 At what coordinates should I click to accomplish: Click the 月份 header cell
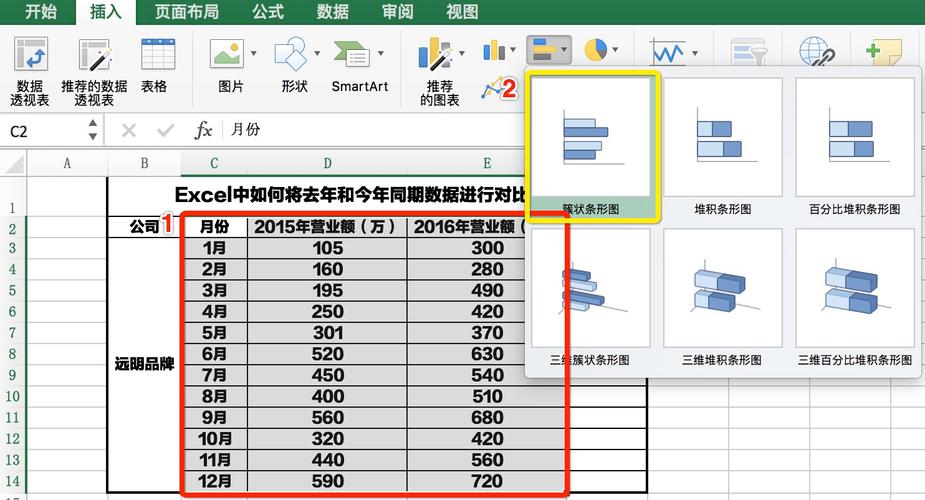click(x=214, y=226)
